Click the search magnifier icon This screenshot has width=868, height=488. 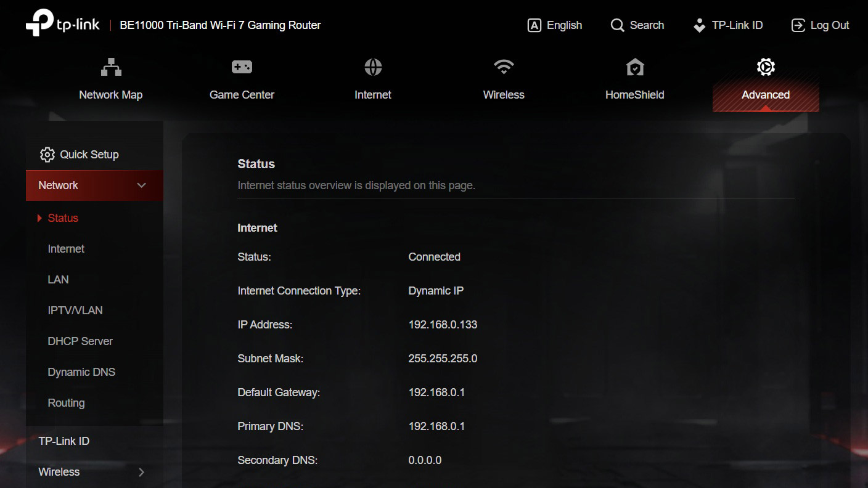coord(617,25)
